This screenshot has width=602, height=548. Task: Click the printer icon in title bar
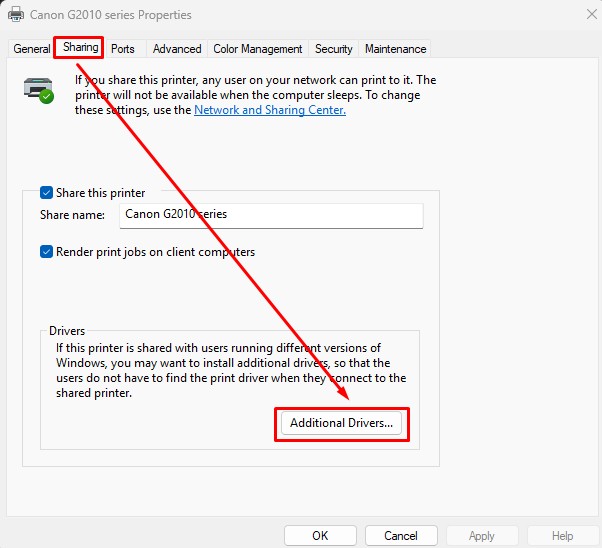point(16,15)
